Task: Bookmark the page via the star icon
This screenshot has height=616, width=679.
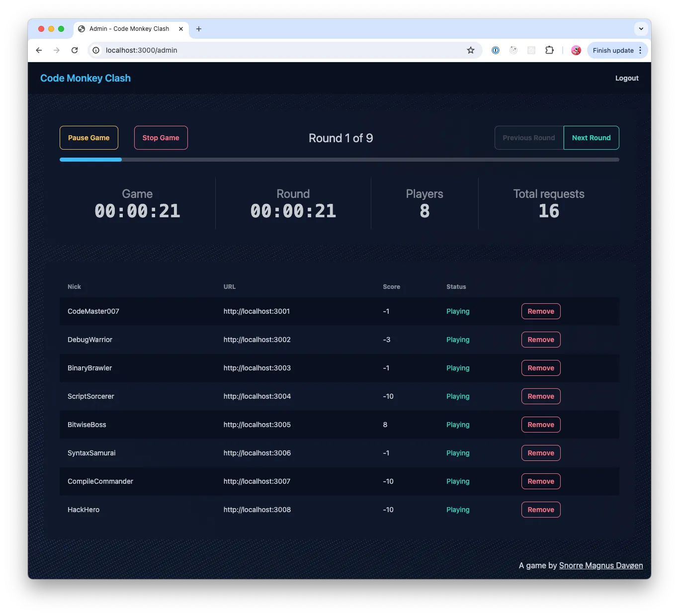Action: click(x=470, y=50)
